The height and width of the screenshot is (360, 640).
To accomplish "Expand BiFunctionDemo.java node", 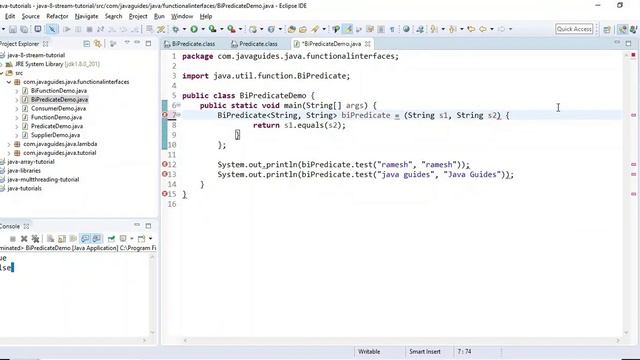I will [x=17, y=91].
